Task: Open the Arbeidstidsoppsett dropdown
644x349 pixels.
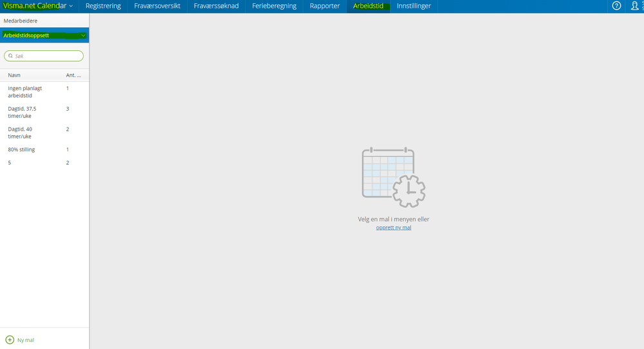Action: pos(44,35)
